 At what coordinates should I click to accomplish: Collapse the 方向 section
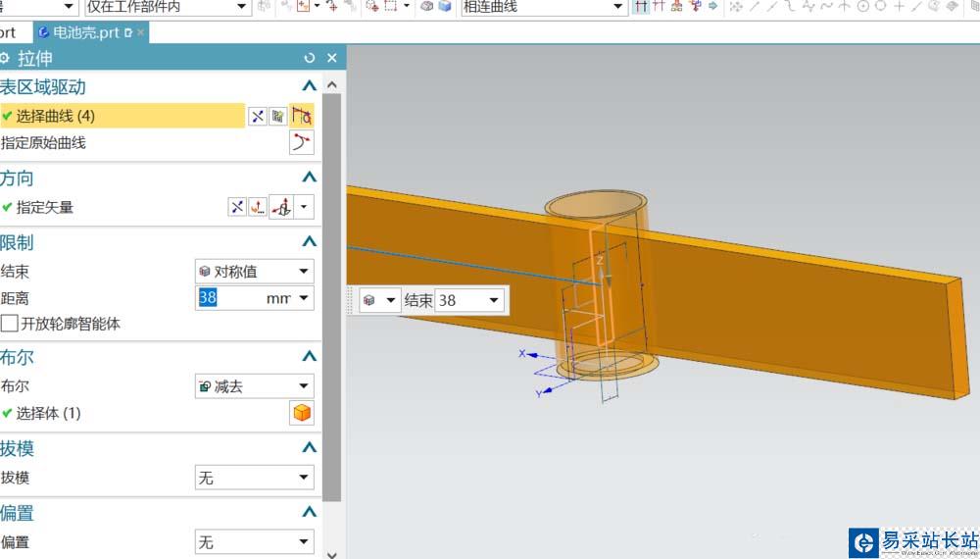click(309, 178)
